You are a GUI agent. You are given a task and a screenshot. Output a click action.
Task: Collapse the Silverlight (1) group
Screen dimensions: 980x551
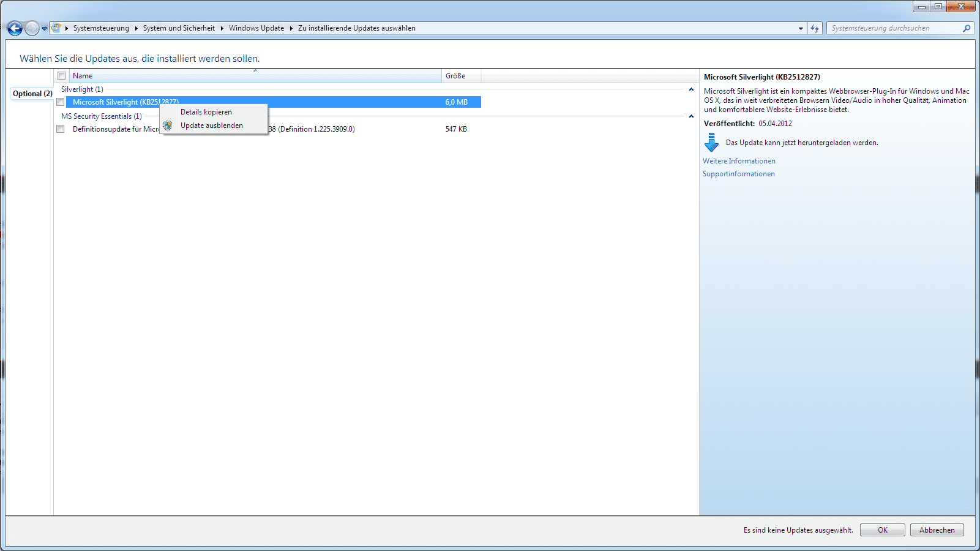(691, 89)
